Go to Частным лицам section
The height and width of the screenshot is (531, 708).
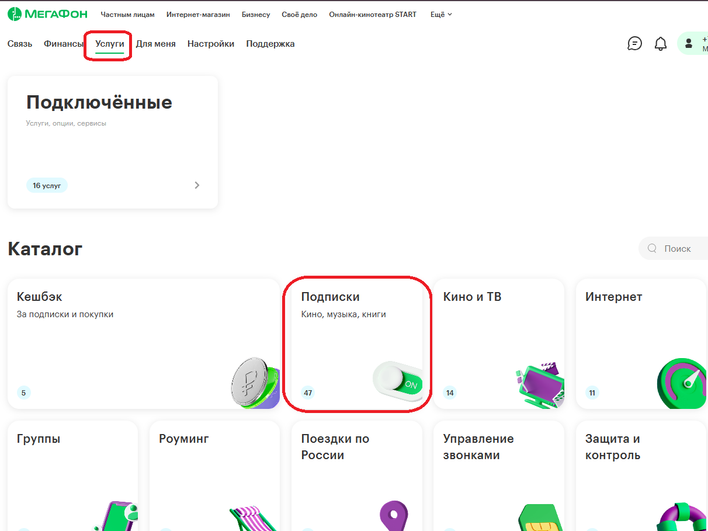coord(127,14)
